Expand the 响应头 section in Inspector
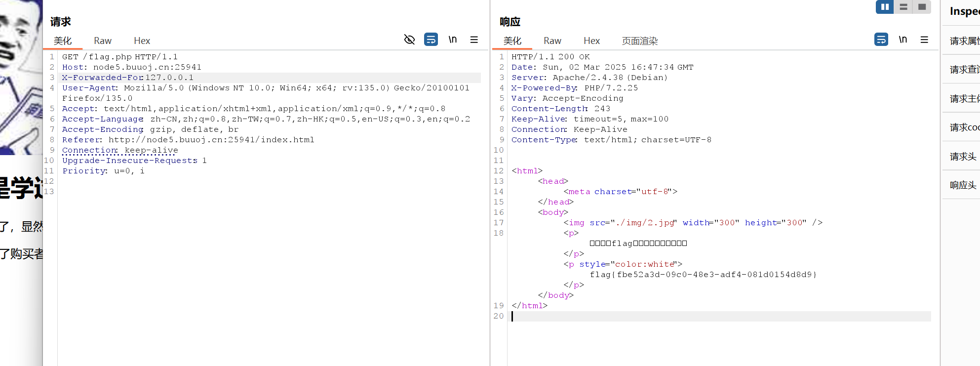Viewport: 980px width, 366px height. pos(963,185)
